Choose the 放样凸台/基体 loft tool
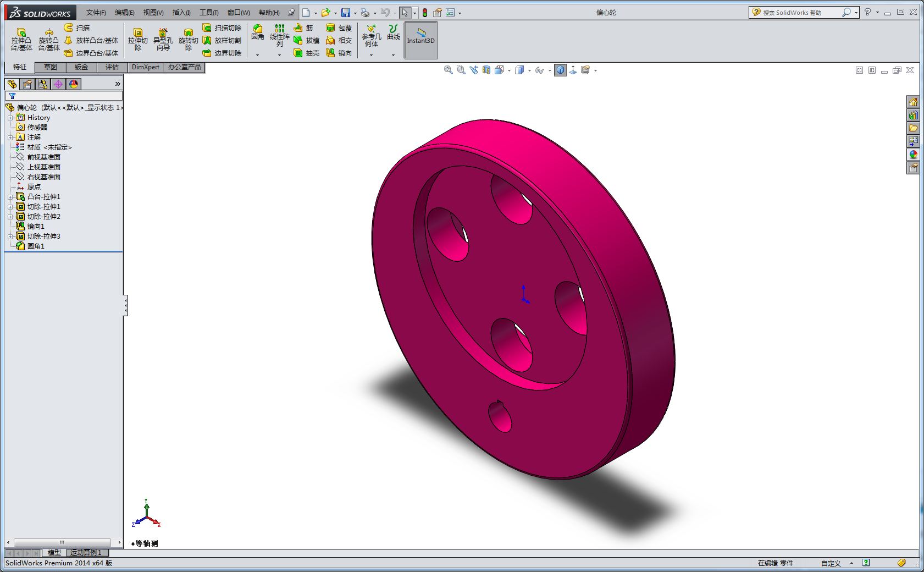 coord(91,40)
